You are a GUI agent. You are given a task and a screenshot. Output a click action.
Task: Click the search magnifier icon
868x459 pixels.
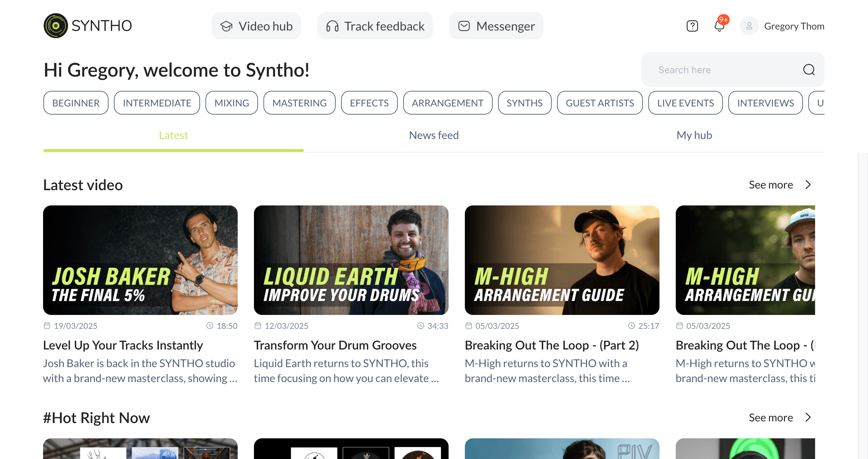(809, 70)
